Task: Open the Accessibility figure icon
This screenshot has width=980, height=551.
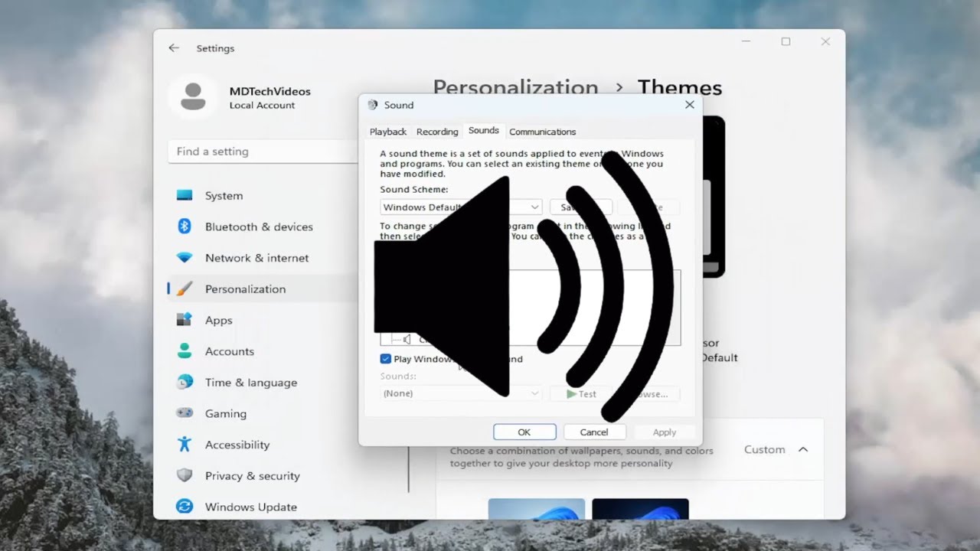Action: [185, 444]
